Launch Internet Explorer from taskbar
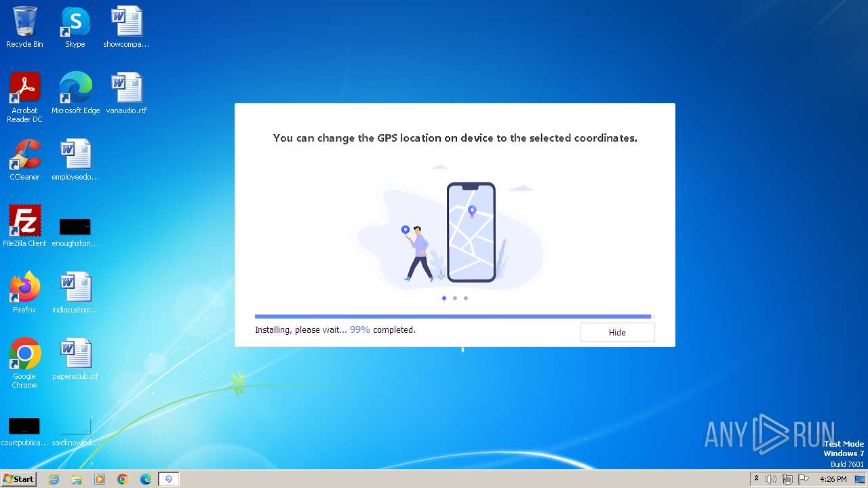 pos(54,479)
